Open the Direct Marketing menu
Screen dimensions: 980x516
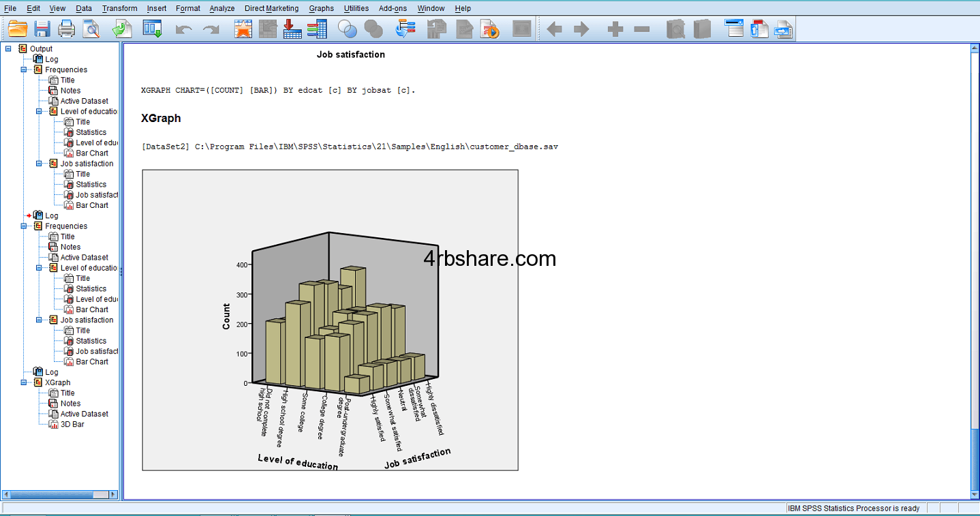pos(271,8)
